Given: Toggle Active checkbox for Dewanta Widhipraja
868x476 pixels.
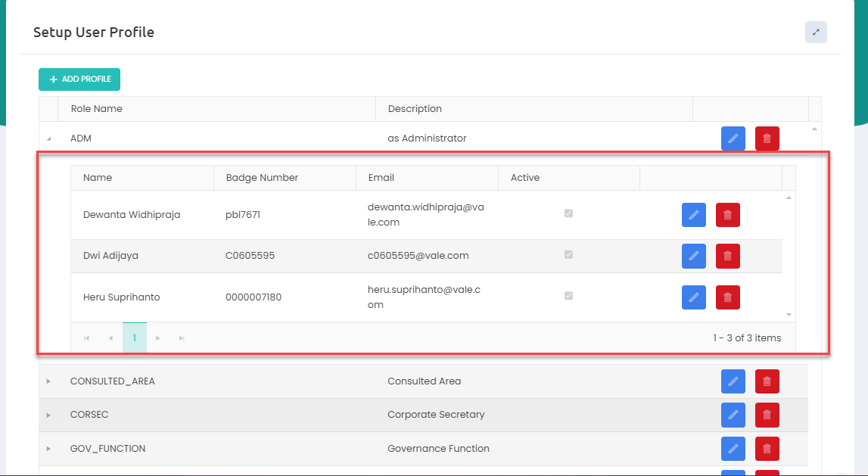Looking at the screenshot, I should (568, 213).
